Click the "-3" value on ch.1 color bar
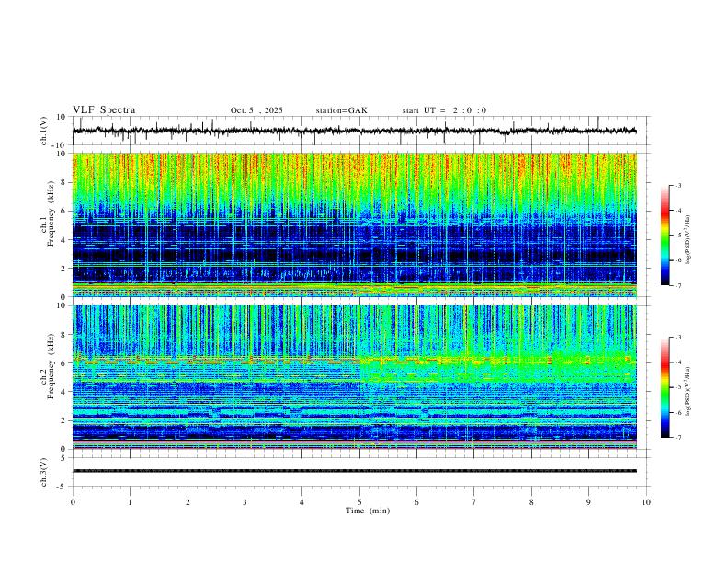This screenshot has width=728, height=563. point(677,185)
